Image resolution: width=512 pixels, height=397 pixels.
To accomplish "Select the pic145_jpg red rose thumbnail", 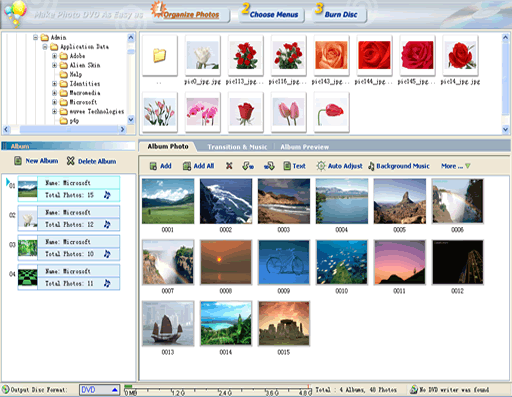I will (417, 56).
